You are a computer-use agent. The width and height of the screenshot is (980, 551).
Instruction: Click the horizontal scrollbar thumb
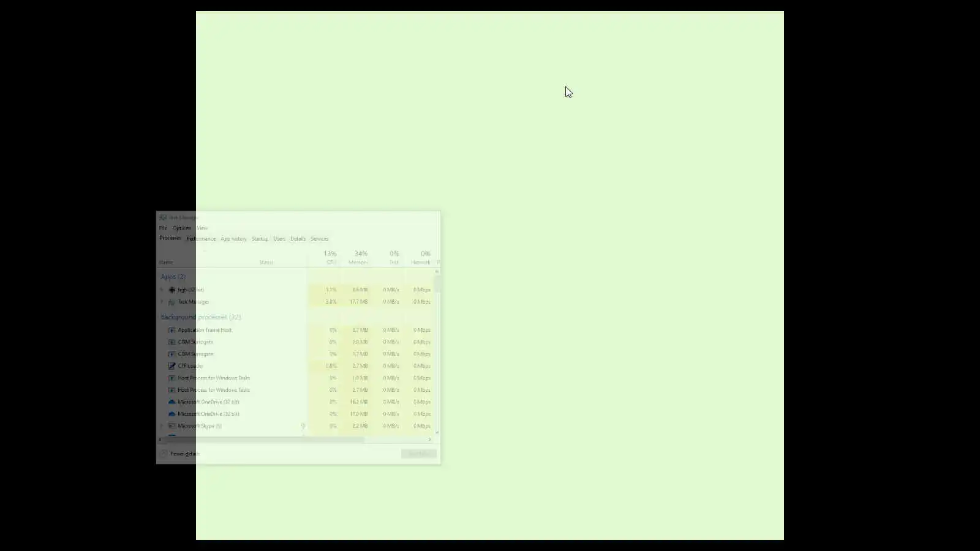[264, 439]
